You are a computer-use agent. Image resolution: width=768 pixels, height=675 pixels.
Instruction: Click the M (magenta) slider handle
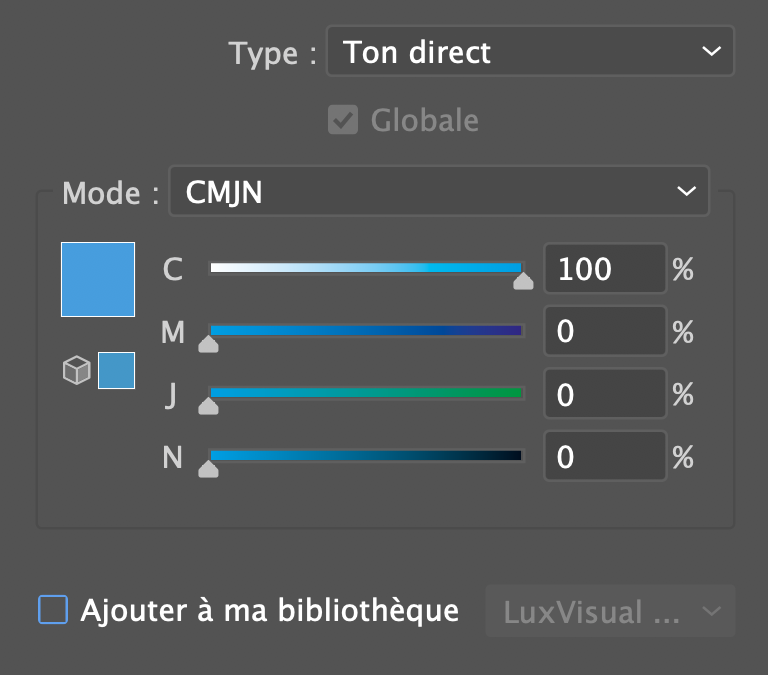tap(208, 344)
